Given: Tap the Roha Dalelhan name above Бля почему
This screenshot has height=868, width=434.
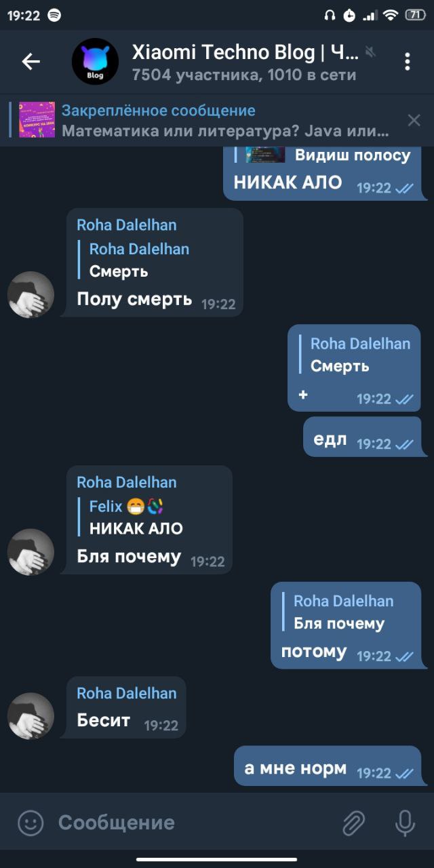Looking at the screenshot, I should click(x=126, y=482).
